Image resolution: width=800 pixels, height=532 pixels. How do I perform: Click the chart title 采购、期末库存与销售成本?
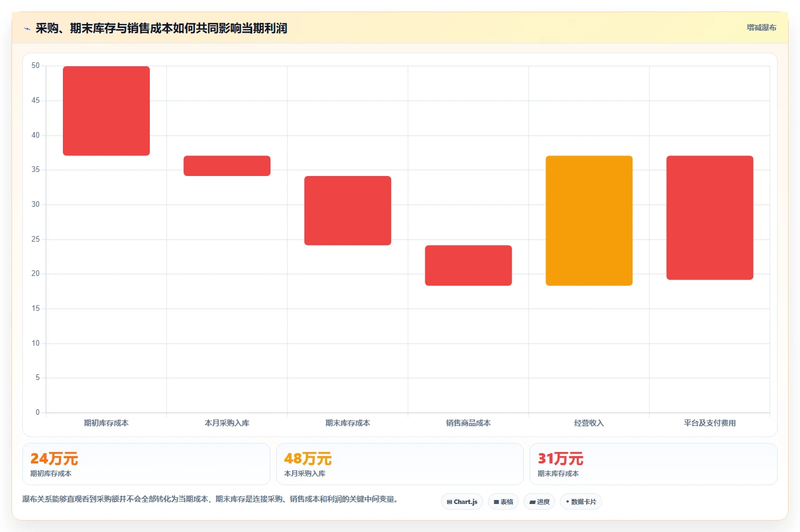[x=161, y=29]
